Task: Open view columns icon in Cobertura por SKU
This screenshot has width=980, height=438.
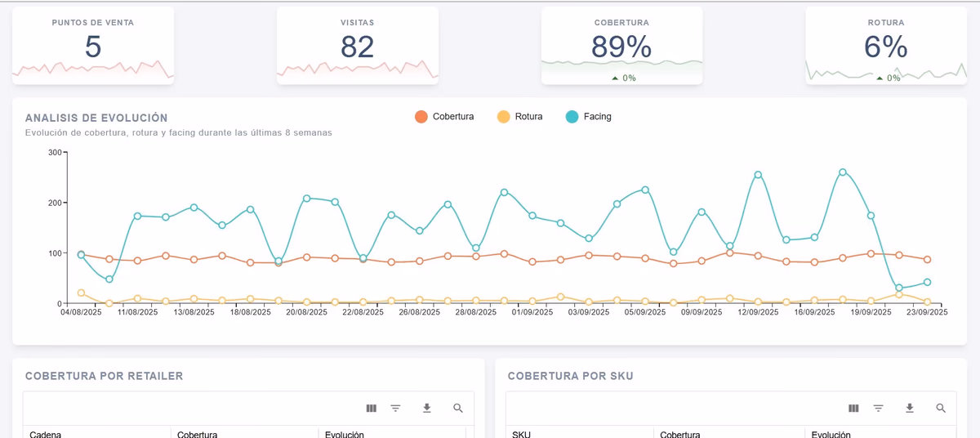Action: coord(853,408)
